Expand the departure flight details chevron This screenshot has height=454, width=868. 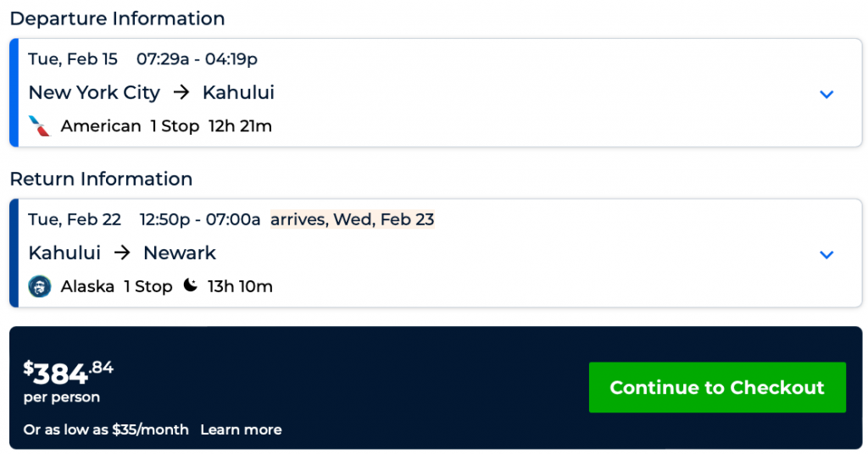click(x=826, y=94)
